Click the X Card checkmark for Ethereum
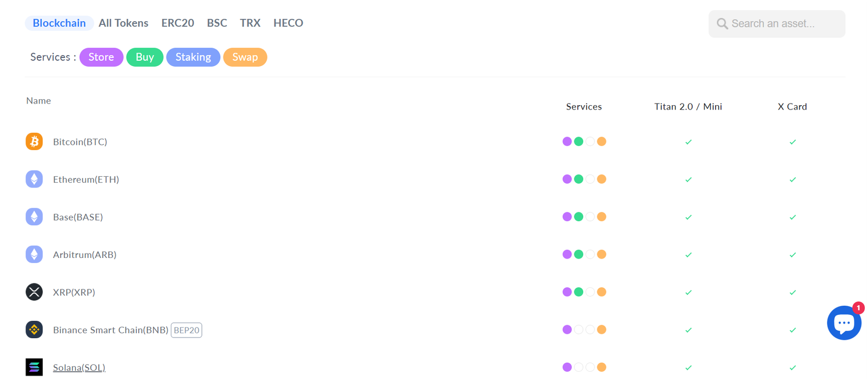The width and height of the screenshot is (868, 381). (x=793, y=179)
